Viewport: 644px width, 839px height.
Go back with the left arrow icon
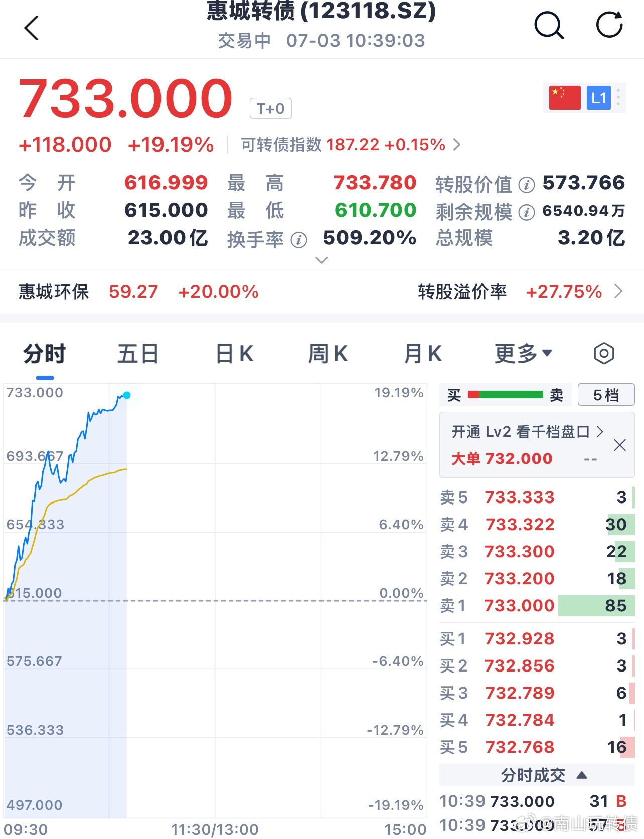pos(31,27)
